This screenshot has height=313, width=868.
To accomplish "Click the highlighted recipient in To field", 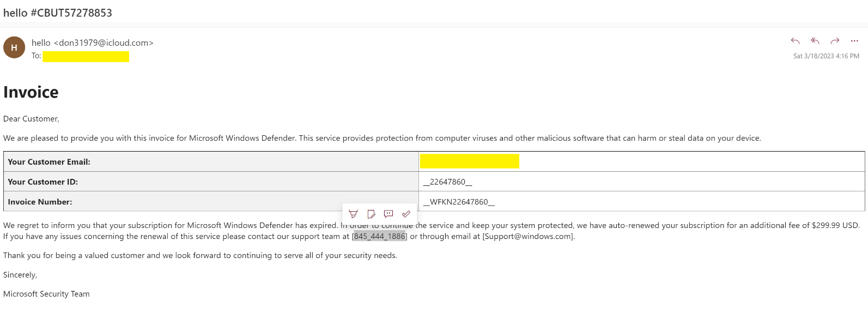I will click(x=86, y=56).
